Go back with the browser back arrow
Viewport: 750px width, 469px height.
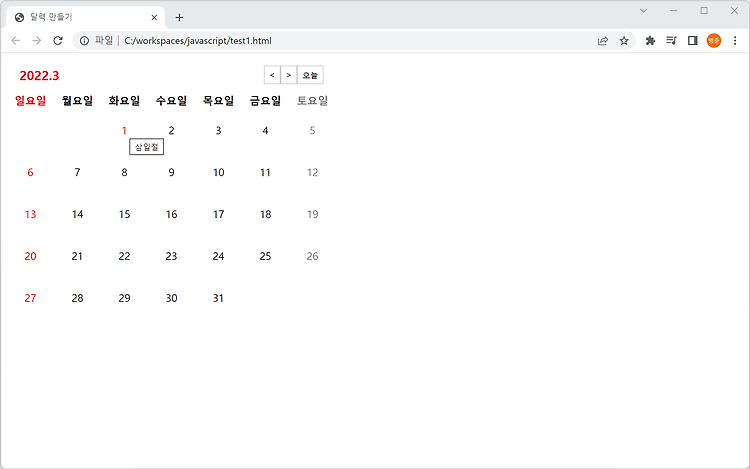(x=15, y=41)
